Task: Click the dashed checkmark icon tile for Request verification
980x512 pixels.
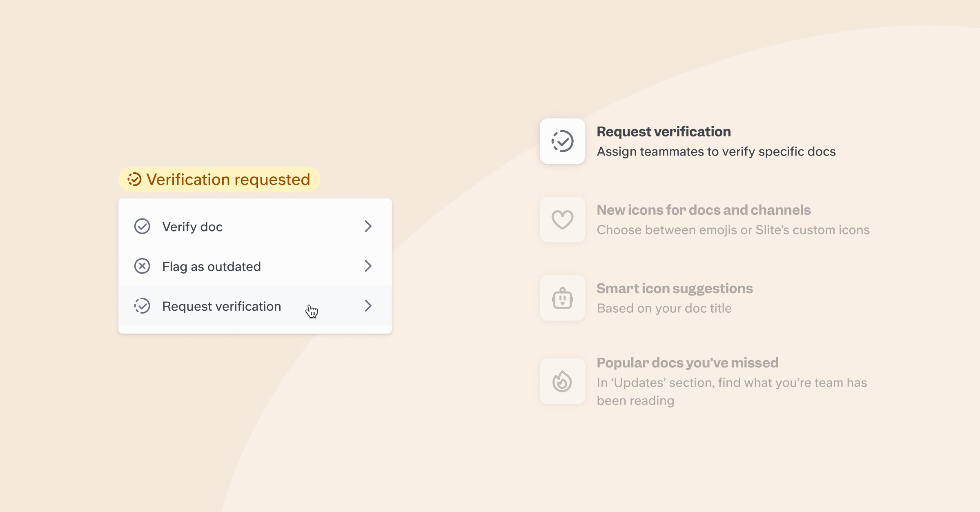Action: 562,141
